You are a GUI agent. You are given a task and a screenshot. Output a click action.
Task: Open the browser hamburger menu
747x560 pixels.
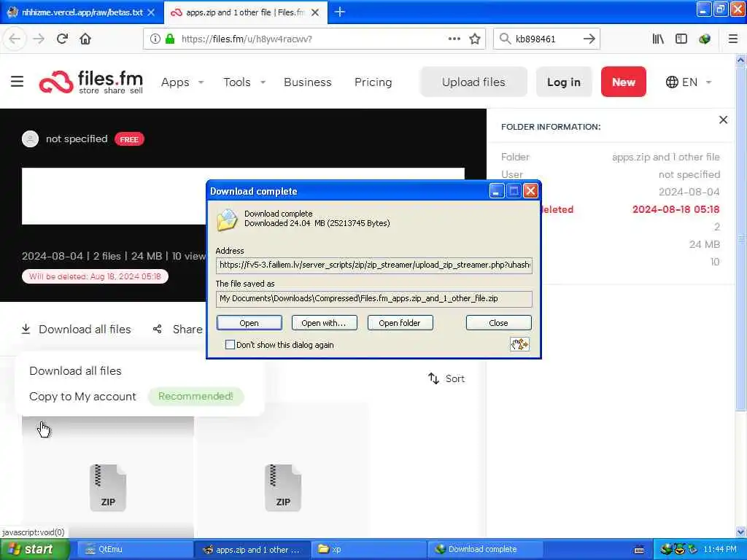point(733,39)
